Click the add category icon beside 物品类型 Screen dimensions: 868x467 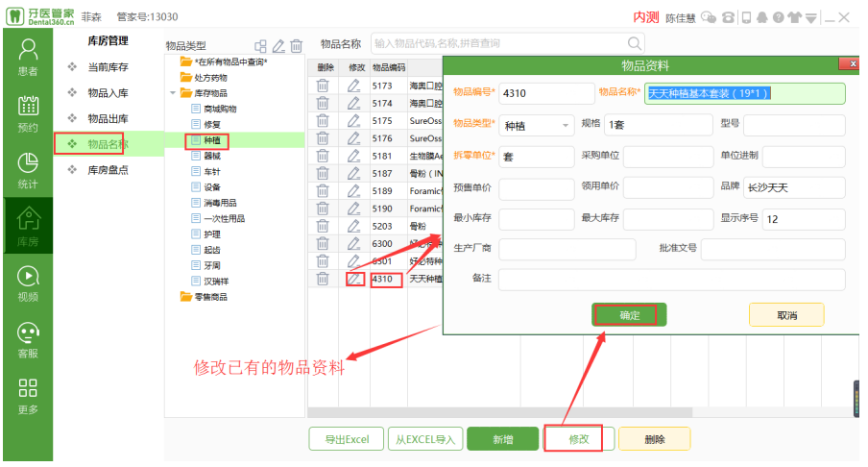pos(260,46)
